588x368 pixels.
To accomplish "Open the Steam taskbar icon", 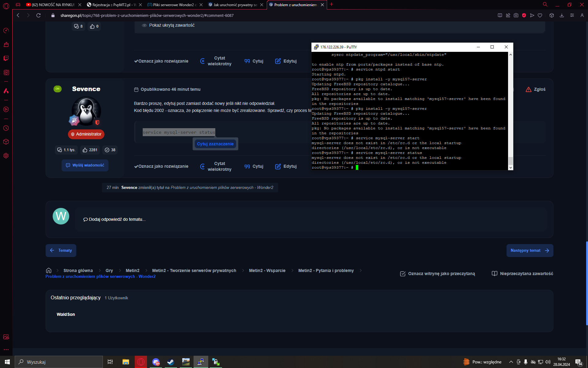I will point(171,362).
